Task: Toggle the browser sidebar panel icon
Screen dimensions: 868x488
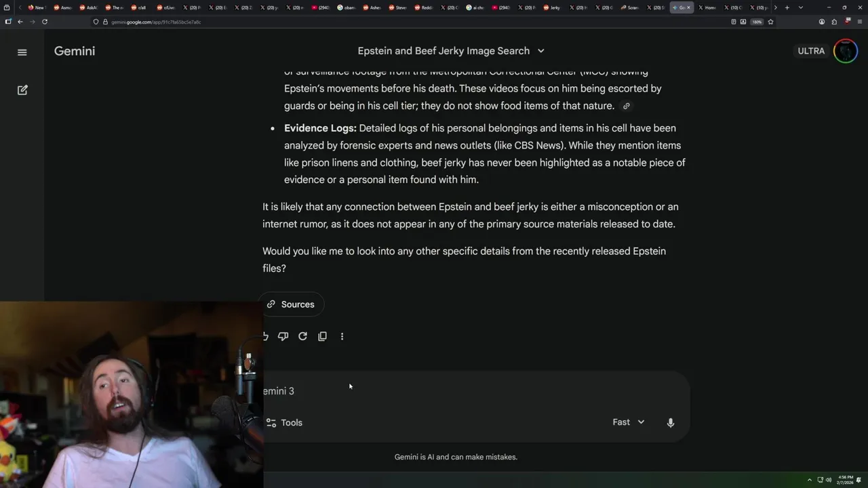Action: [7, 22]
